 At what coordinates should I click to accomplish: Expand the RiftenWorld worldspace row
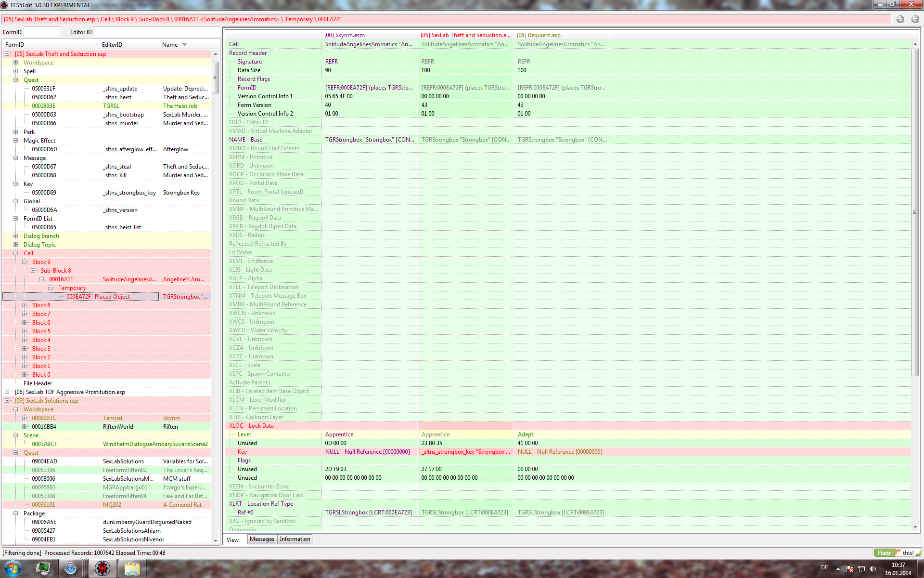[25, 427]
